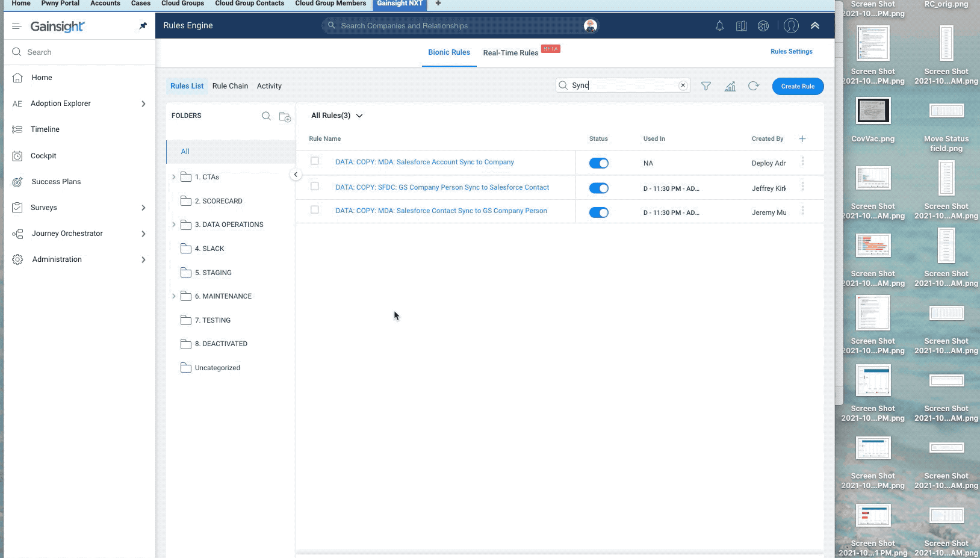Click the Sync rules search field
Viewport: 980px width, 558px height.
tap(623, 85)
